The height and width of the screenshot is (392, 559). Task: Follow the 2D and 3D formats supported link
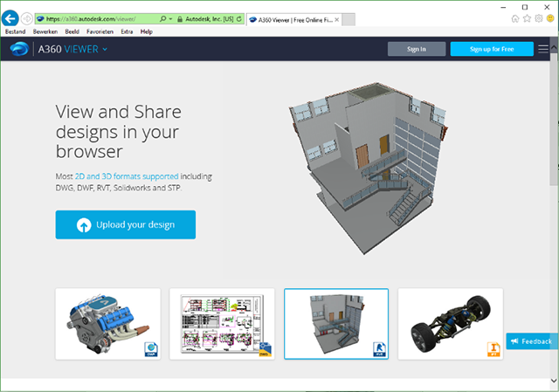(127, 176)
